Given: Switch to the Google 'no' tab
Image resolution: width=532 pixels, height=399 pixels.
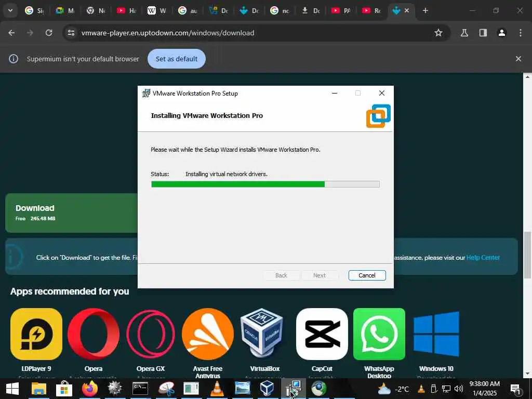Looking at the screenshot, I should tap(280, 10).
